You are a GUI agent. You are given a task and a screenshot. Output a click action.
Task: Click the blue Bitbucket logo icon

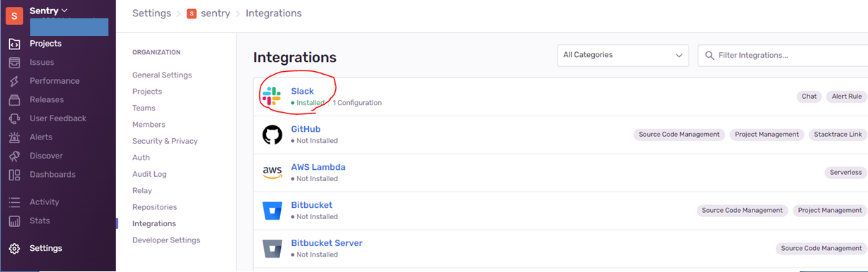(x=272, y=211)
